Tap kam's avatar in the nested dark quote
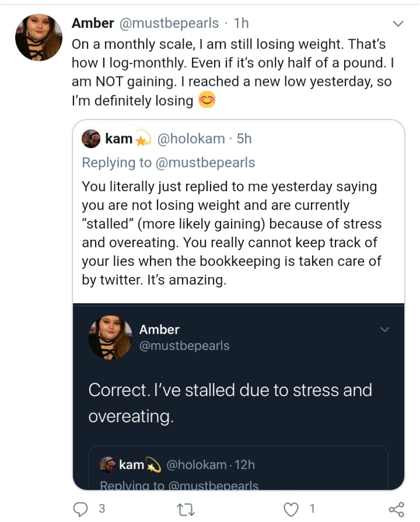Screen dimensions: 420x522 click(x=107, y=464)
